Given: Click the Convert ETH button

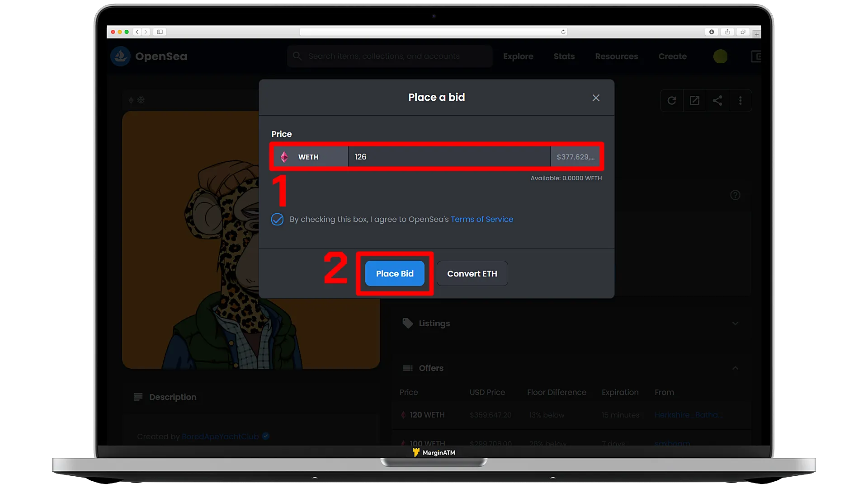Looking at the screenshot, I should 472,273.
